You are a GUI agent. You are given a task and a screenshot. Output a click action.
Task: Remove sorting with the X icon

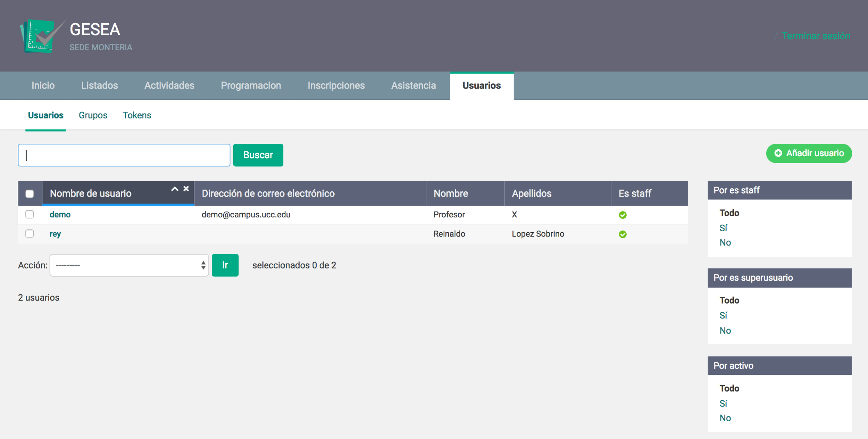[186, 189]
